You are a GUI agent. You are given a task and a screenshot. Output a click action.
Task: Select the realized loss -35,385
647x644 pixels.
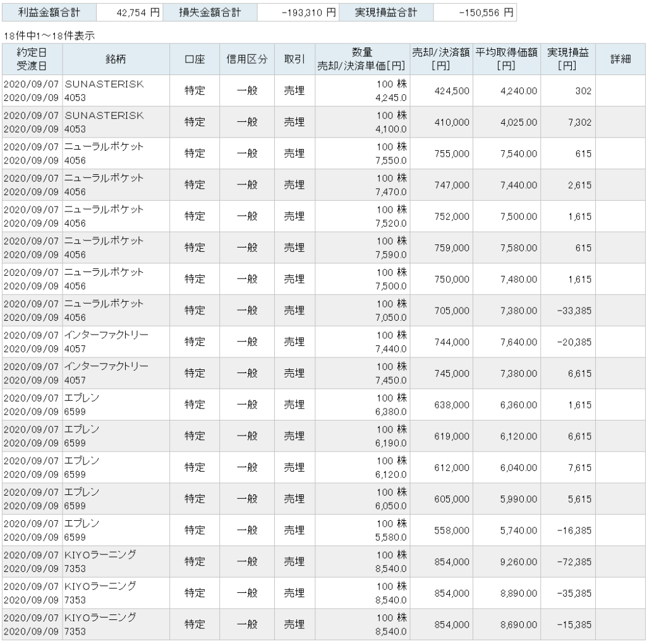574,593
